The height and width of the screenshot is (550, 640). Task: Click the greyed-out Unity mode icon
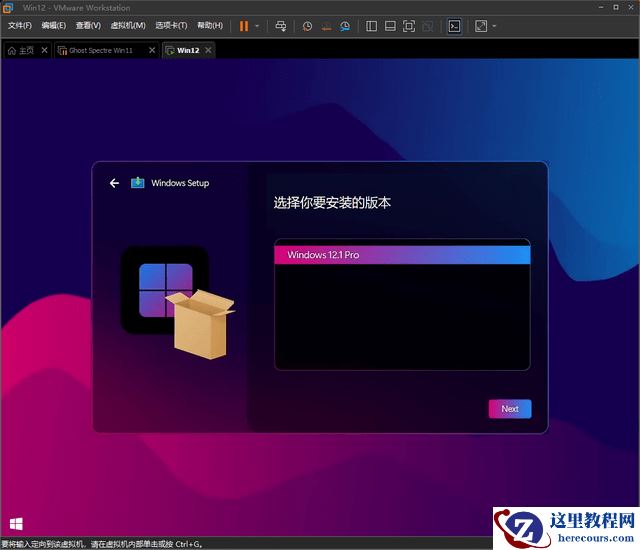428,26
